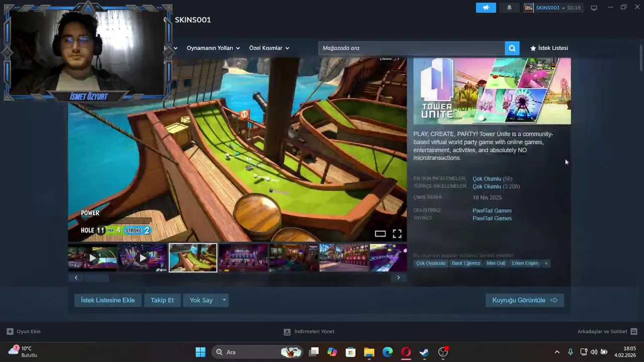Select the pirate ship minigolf thumbnail
This screenshot has height=362, width=644.
click(193, 258)
